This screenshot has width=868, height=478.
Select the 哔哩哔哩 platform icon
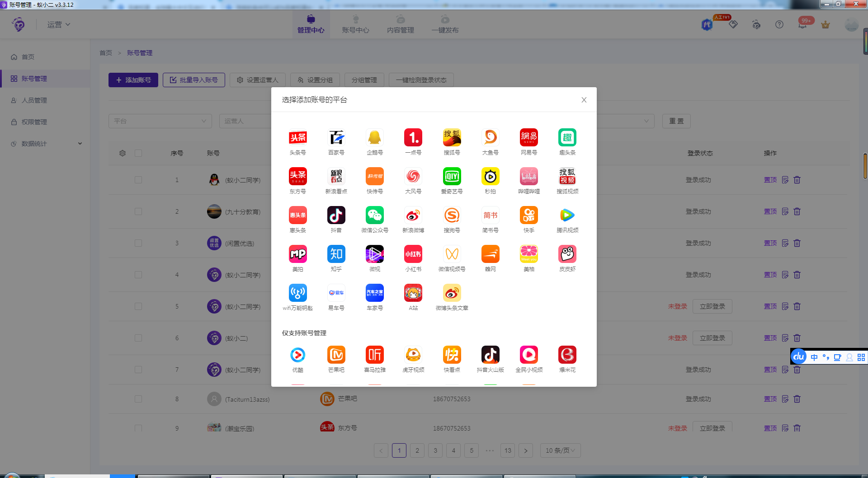point(529,176)
